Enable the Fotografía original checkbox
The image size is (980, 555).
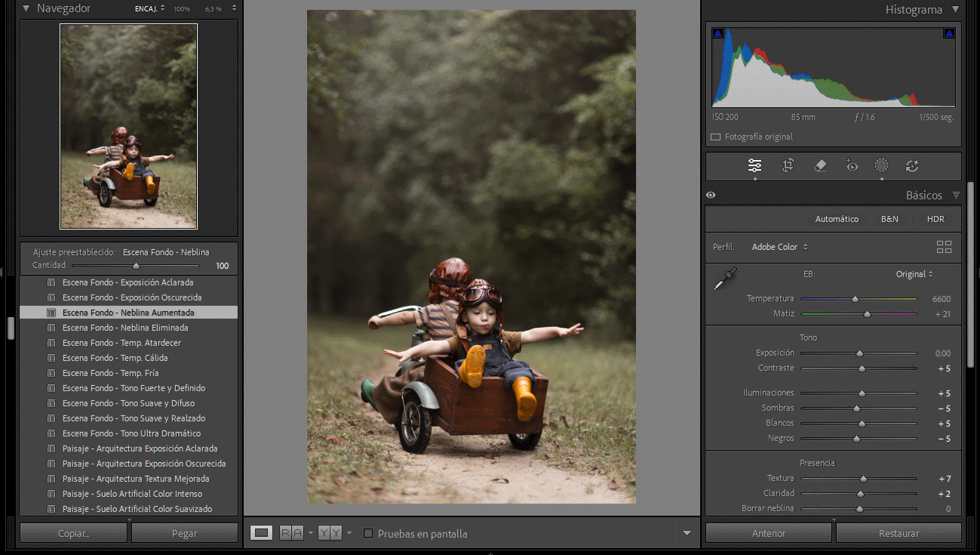[x=715, y=137]
